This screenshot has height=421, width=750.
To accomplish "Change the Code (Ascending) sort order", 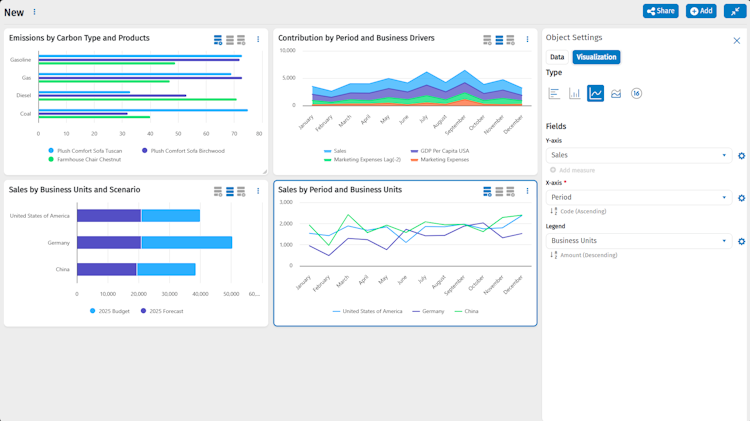I will (578, 211).
